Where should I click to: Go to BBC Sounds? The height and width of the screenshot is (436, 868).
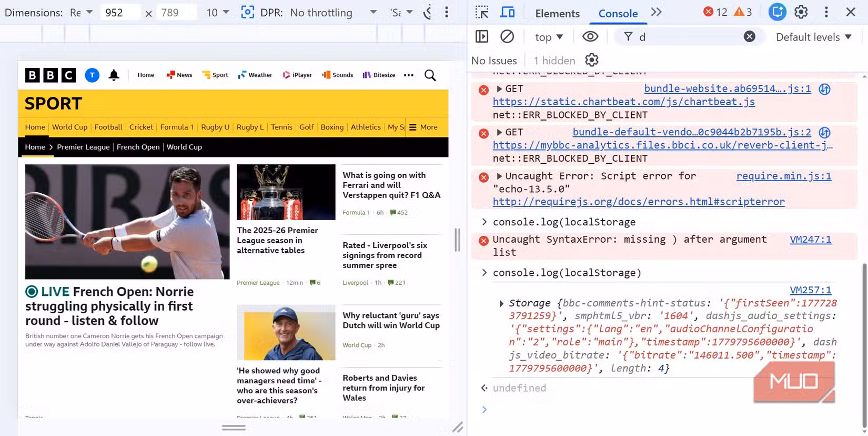tap(338, 75)
